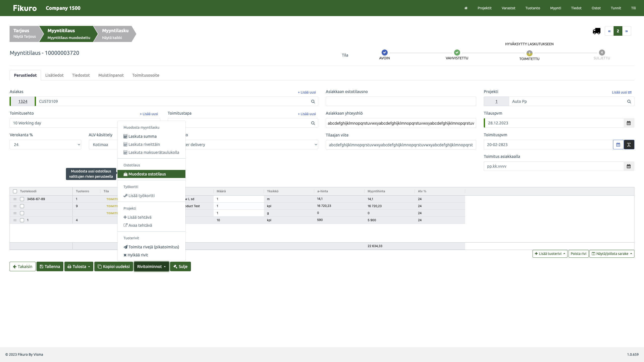Viewport: 644px width, 362px height.
Task: Click the VAHVISTETTU status check circle
Action: coord(457,53)
